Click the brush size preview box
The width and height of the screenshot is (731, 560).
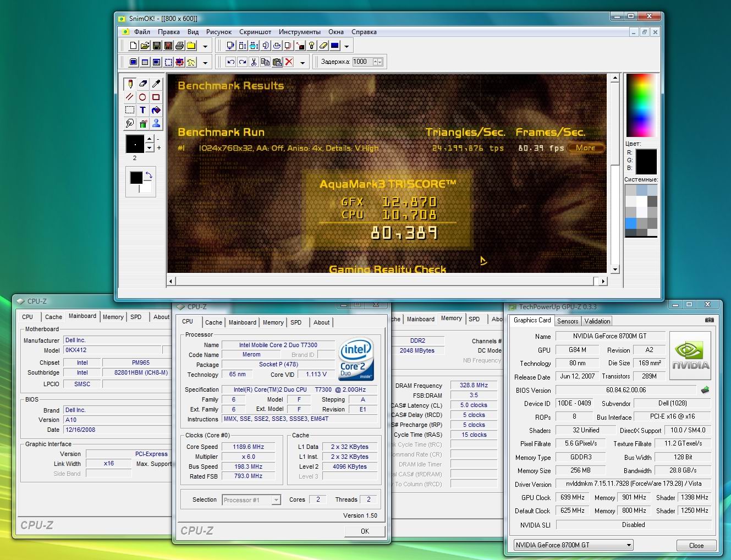click(135, 144)
